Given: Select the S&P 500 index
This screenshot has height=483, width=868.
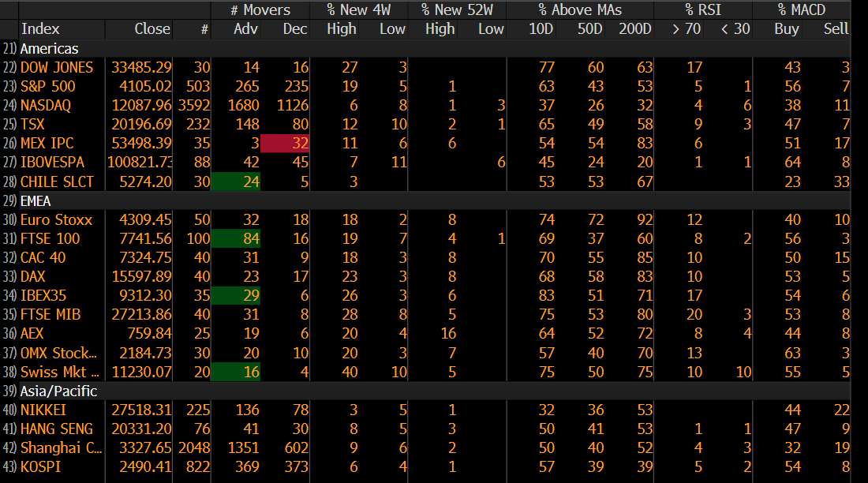Looking at the screenshot, I should (x=47, y=86).
